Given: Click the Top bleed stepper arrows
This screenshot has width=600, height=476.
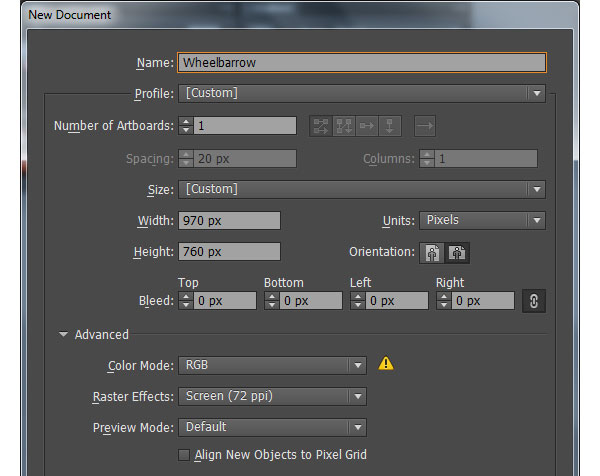Looking at the screenshot, I should (186, 300).
